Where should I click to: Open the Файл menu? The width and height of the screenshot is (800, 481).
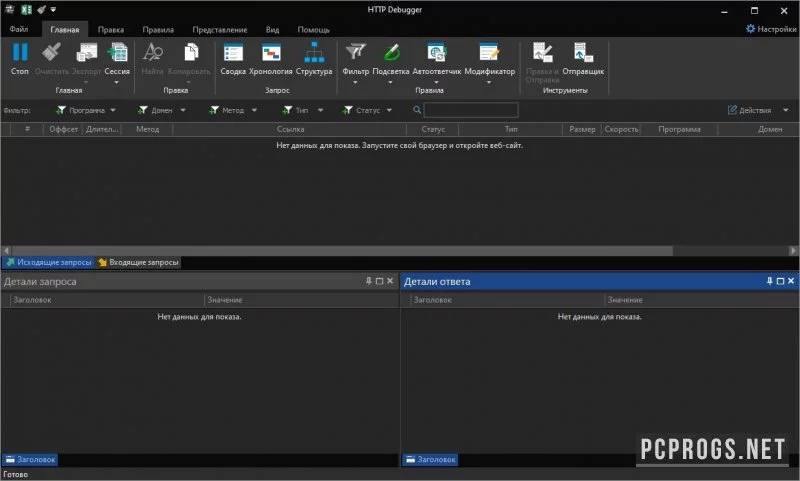19,29
